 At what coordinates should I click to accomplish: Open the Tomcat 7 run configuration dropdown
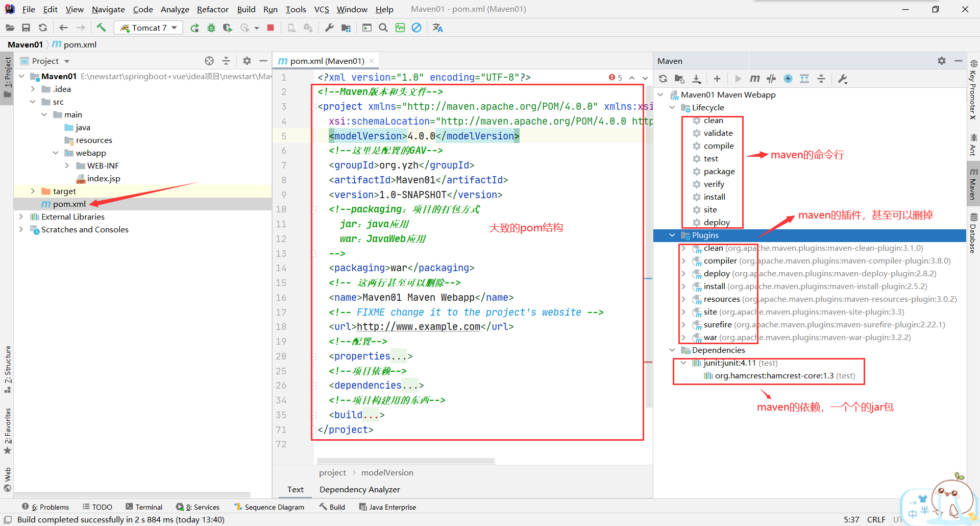click(x=149, y=28)
